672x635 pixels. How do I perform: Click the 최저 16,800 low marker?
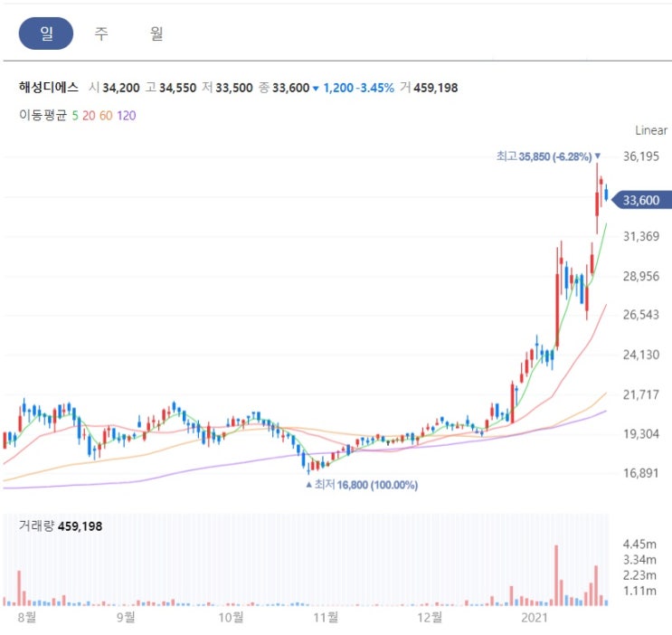(x=362, y=485)
